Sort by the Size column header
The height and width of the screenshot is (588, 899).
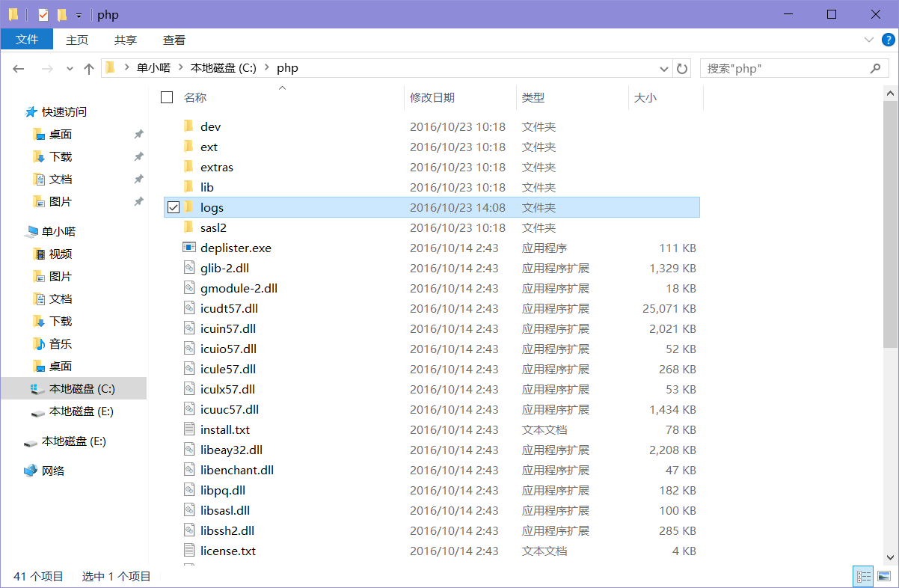click(645, 97)
